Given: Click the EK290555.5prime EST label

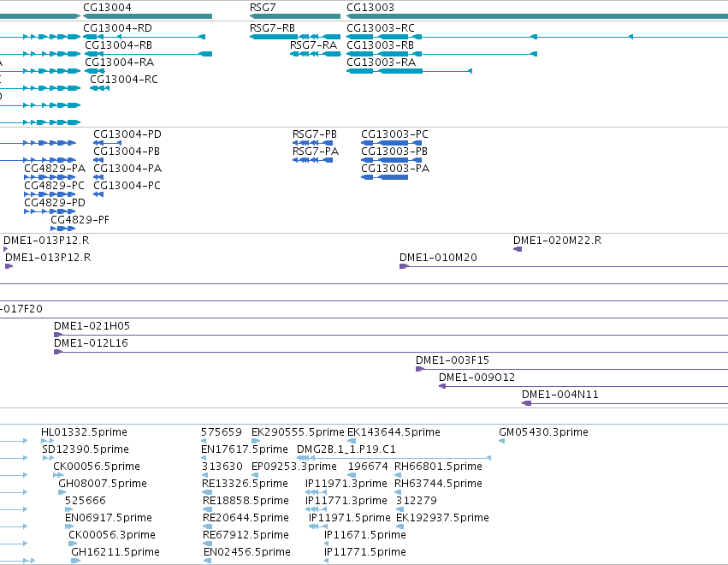Looking at the screenshot, I should 298,432.
